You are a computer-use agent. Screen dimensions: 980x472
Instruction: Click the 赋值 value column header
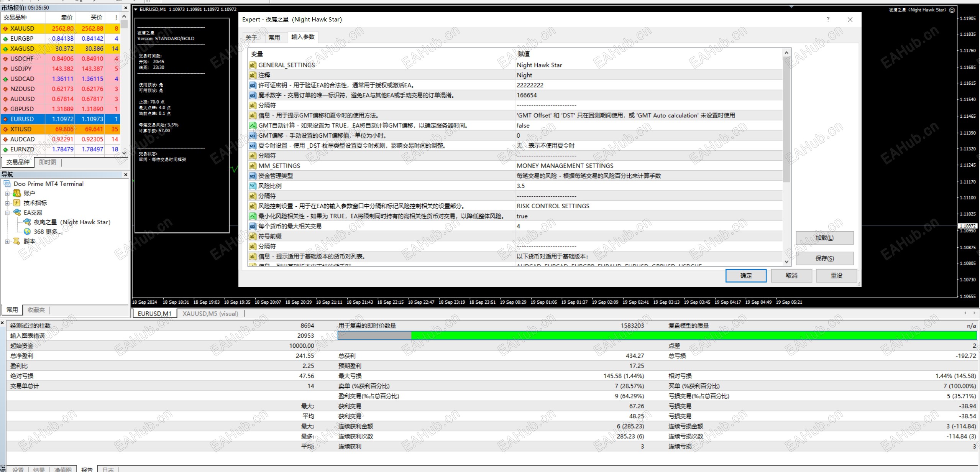[649, 54]
